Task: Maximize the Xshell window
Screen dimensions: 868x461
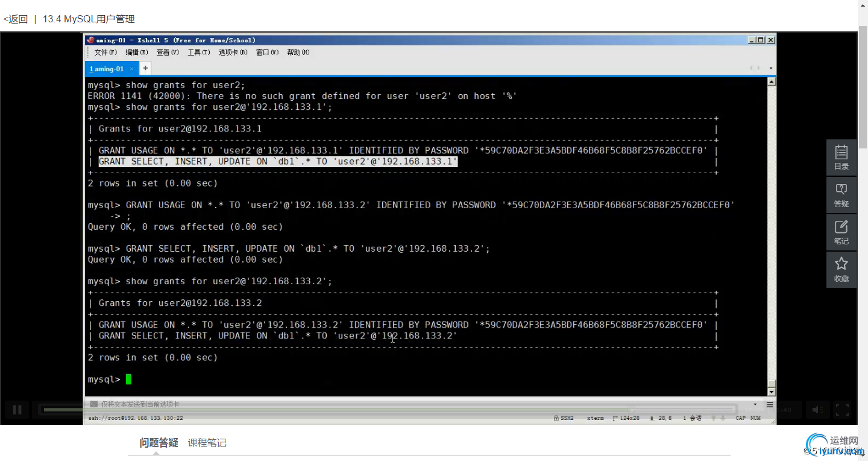Action: [x=761, y=40]
